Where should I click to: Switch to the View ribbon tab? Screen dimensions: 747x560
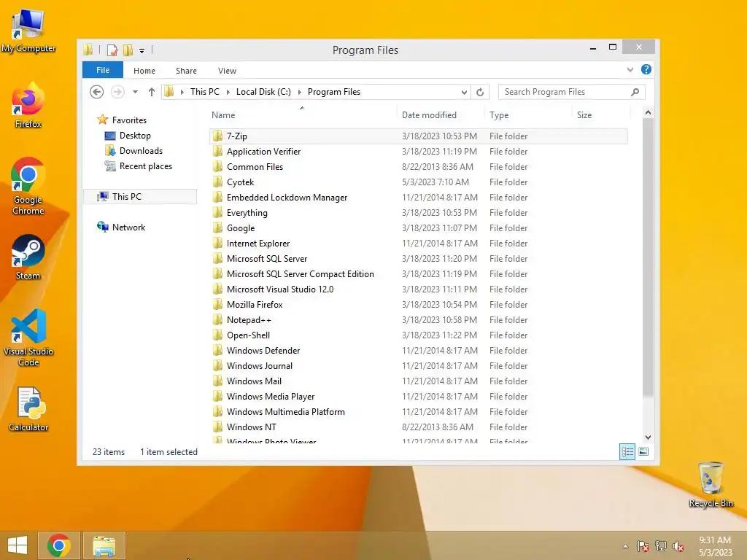(x=228, y=71)
